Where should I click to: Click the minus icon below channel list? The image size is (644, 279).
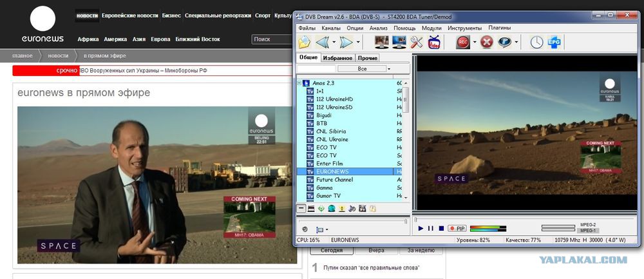[301, 209]
